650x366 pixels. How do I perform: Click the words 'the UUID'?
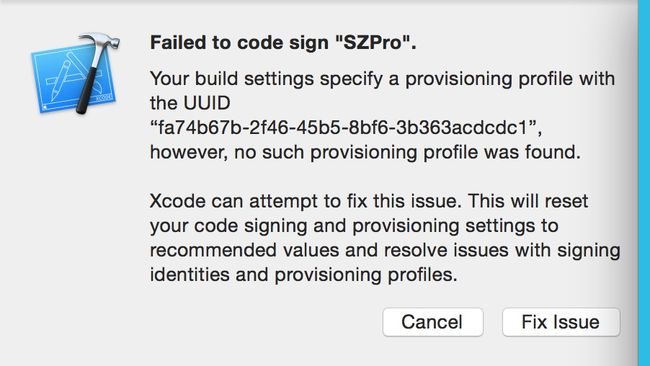point(190,103)
